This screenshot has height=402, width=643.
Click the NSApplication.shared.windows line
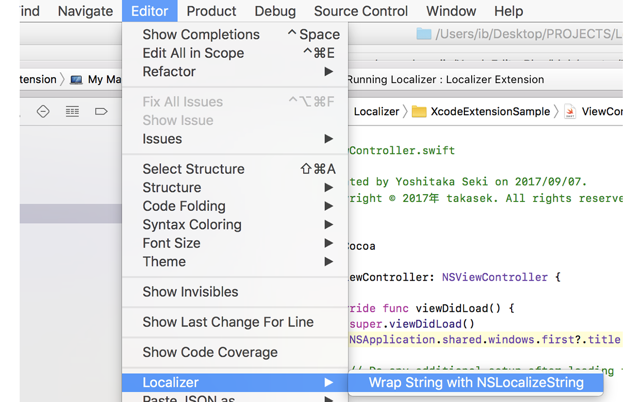point(486,340)
